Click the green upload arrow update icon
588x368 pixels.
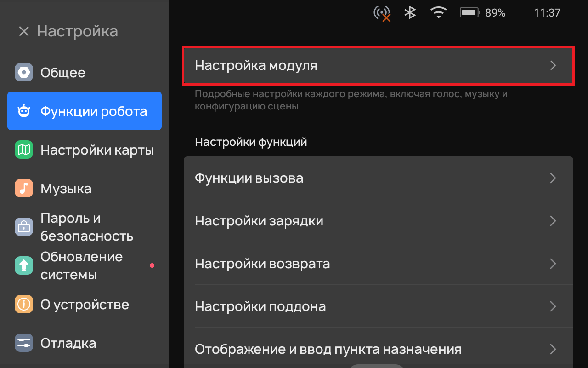pyautogui.click(x=24, y=265)
